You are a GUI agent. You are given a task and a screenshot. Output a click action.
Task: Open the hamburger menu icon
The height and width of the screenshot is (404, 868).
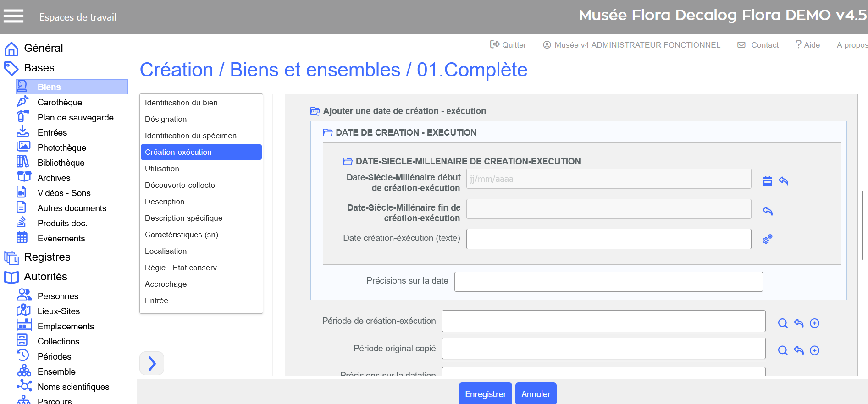tap(13, 16)
